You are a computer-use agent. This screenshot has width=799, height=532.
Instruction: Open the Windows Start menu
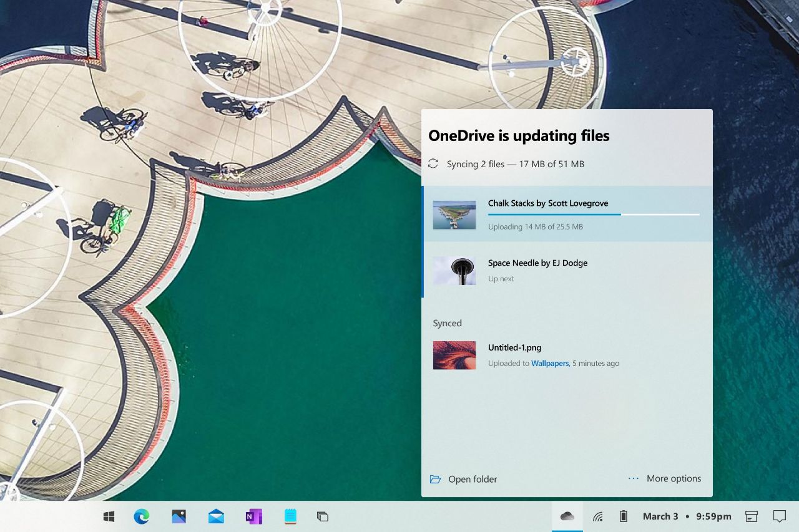coord(109,516)
